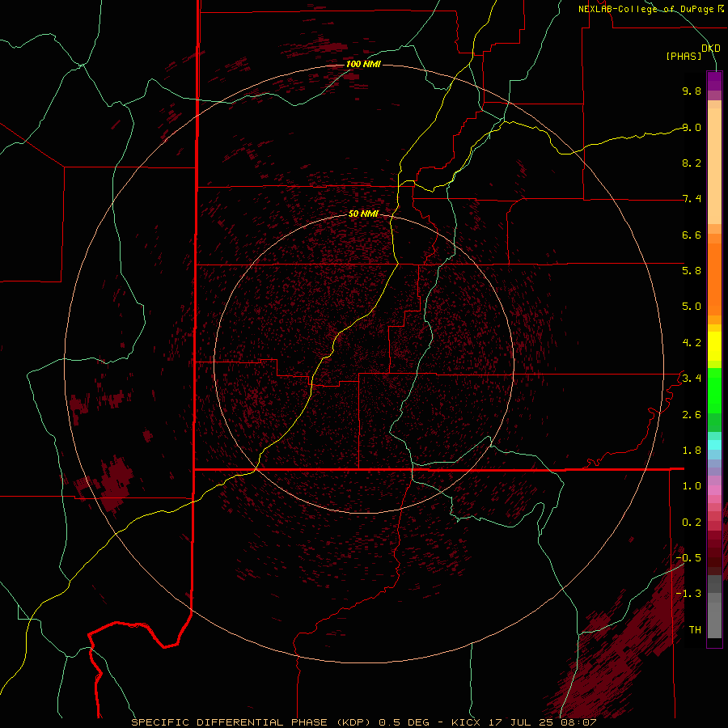Click the 1.0 scale value
The image size is (728, 728).
click(692, 486)
